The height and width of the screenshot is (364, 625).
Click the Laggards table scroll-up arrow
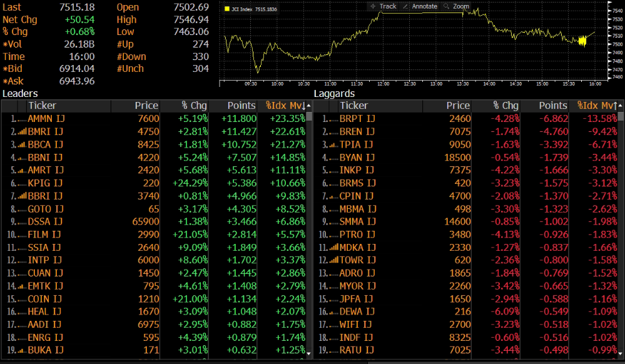(621, 106)
